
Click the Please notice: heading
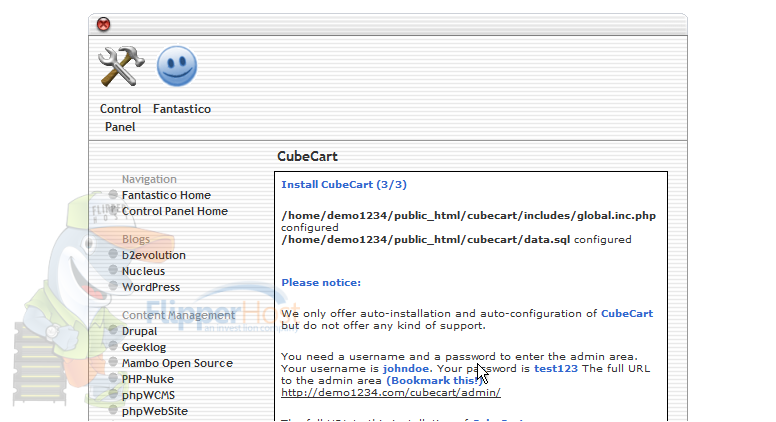(x=321, y=282)
